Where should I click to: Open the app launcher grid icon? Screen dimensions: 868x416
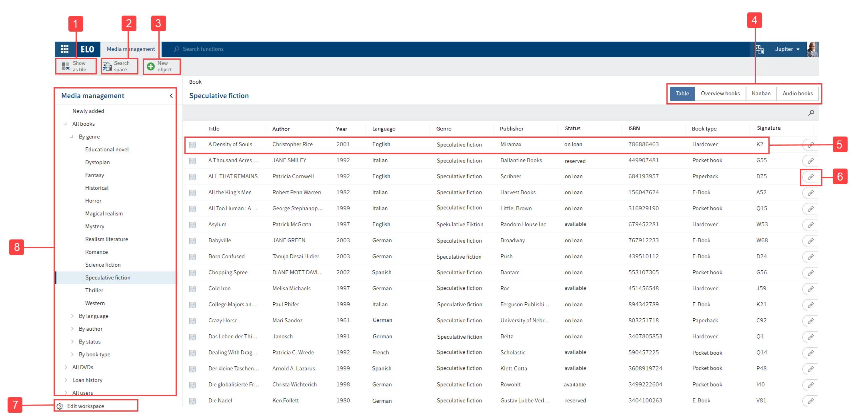[64, 49]
